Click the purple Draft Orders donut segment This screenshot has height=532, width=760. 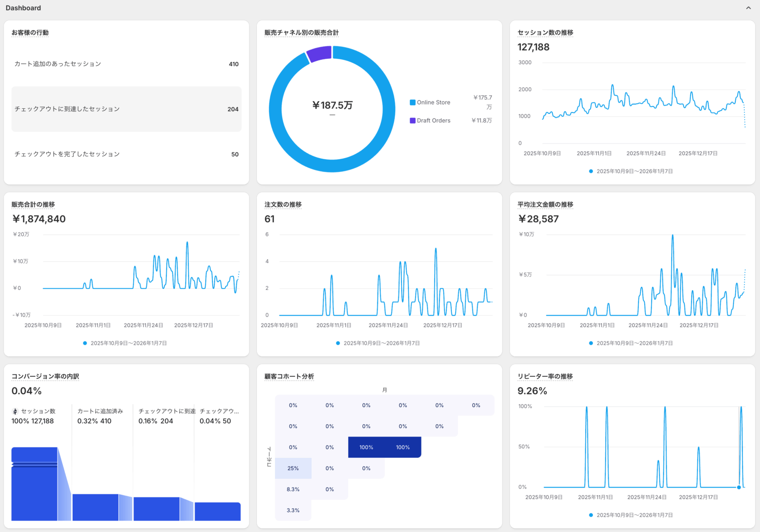(x=319, y=54)
